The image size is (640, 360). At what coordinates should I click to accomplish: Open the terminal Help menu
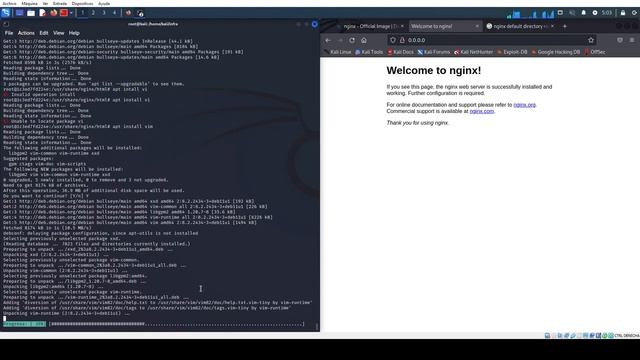[x=74, y=33]
